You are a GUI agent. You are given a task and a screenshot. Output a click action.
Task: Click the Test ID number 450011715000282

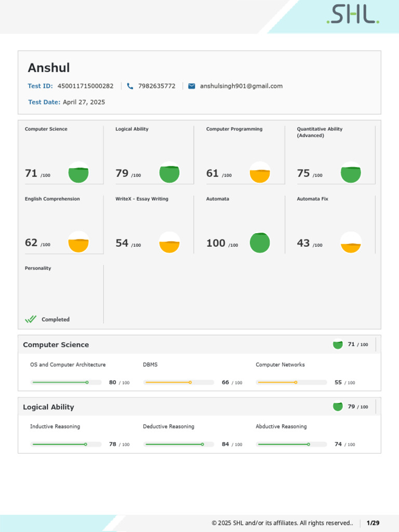point(85,86)
